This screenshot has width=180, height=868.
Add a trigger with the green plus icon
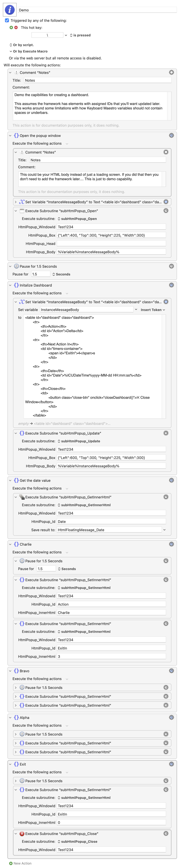11,28
